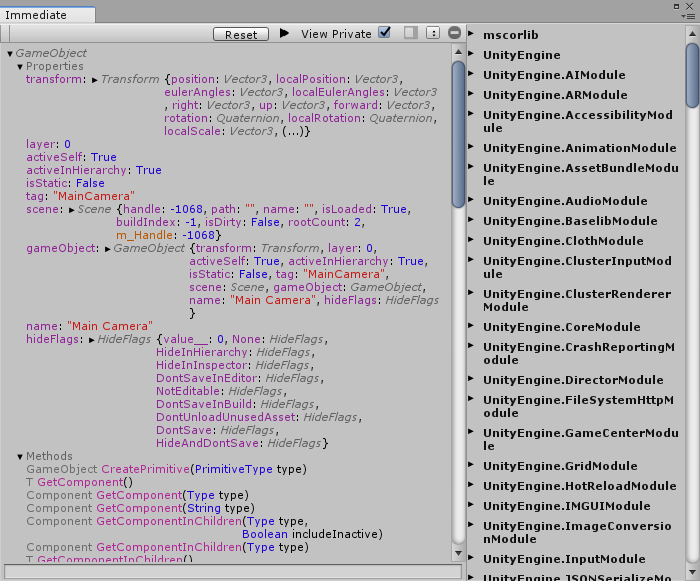Click the tag value "MainCamera"
The width and height of the screenshot is (700, 581).
[94, 196]
